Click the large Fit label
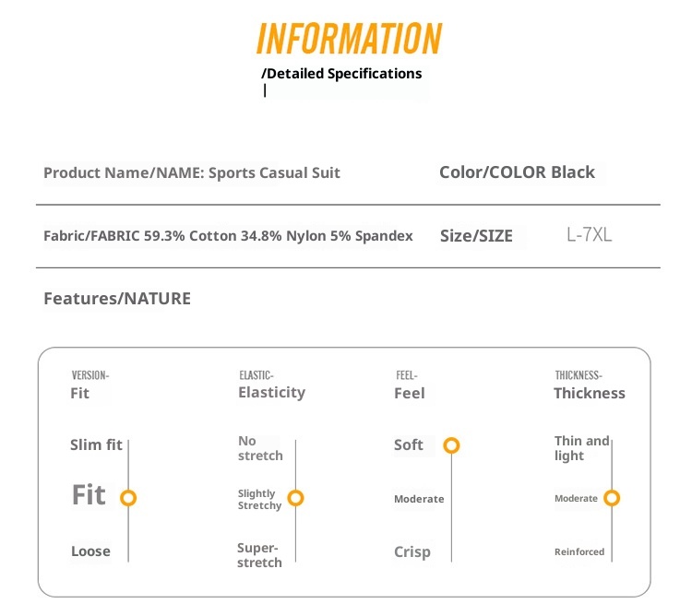692x616 pixels. [x=89, y=495]
